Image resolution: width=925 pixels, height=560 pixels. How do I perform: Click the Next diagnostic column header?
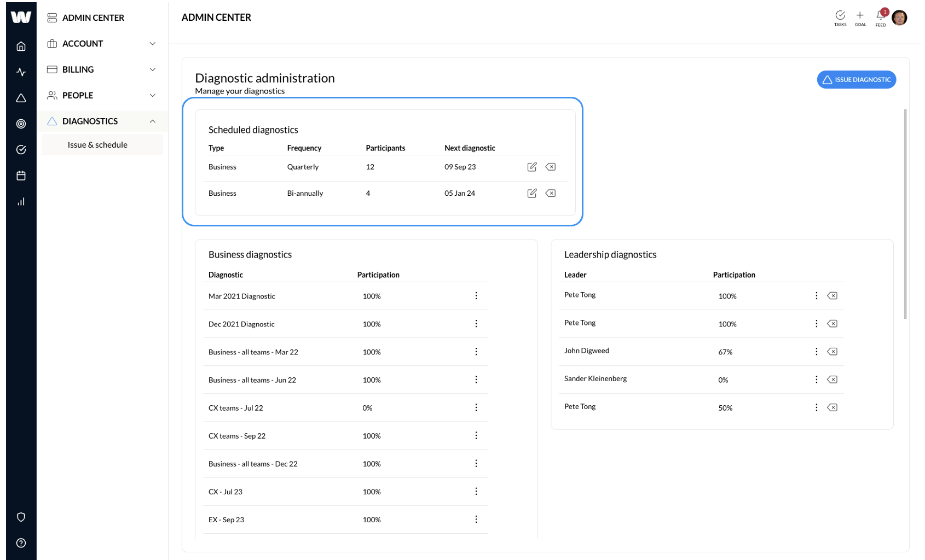coord(470,148)
